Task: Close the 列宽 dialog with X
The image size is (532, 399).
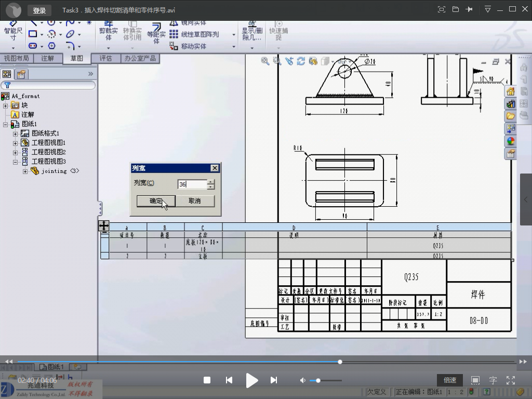Action: click(215, 168)
